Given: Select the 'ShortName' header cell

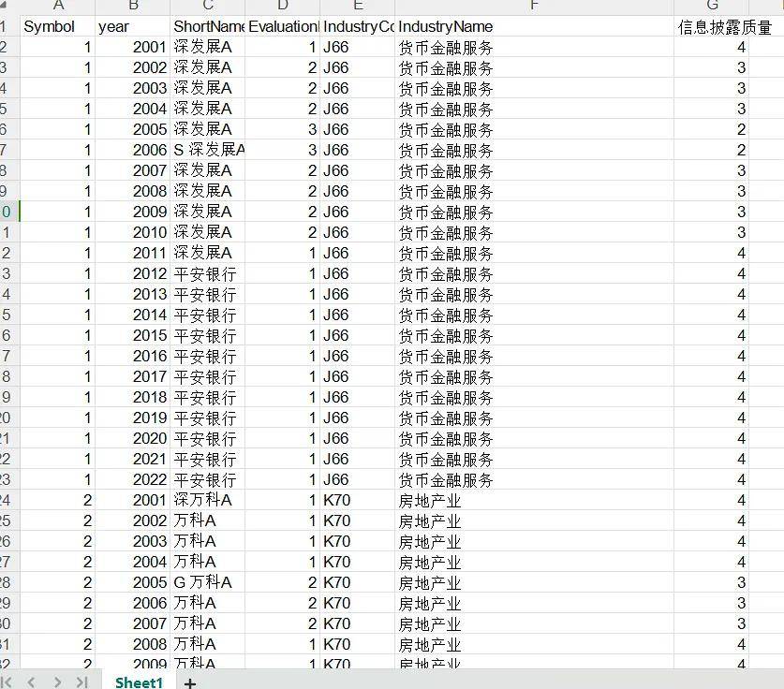Looking at the screenshot, I should pyautogui.click(x=206, y=25).
